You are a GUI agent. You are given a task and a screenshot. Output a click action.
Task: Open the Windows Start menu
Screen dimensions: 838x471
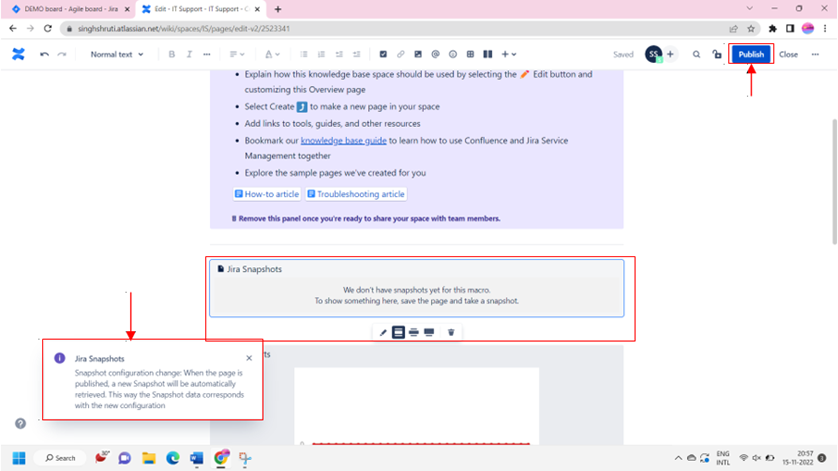(19, 458)
